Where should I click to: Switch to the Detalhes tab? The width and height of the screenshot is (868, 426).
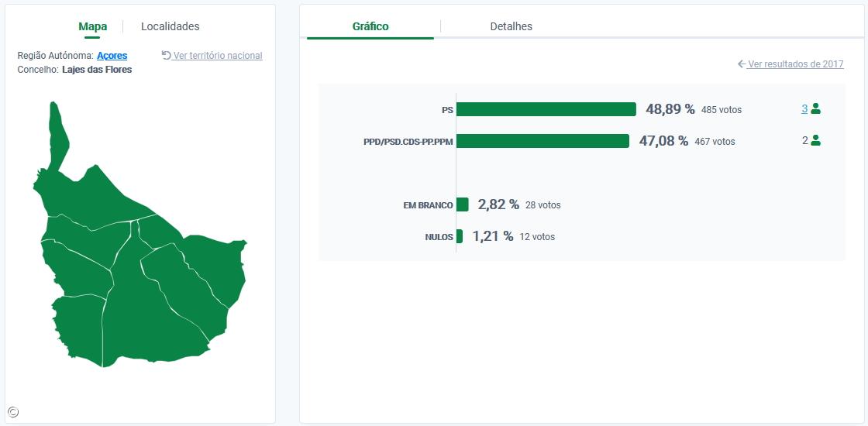pos(511,26)
